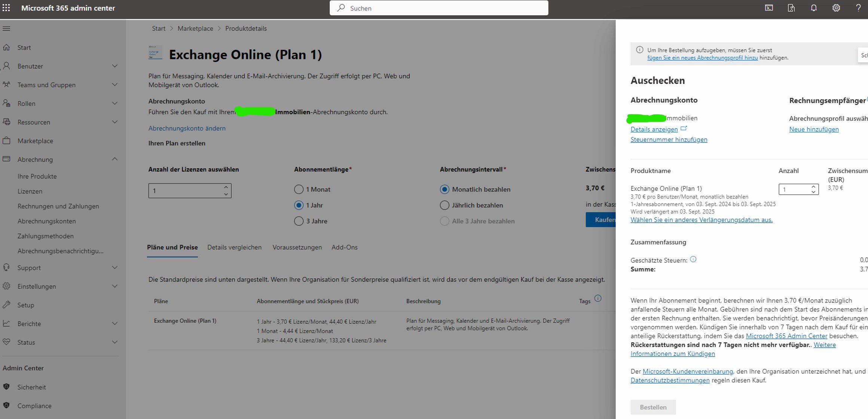Click the Ressourcen icon in sidebar
This screenshot has width=868, height=419.
6,122
